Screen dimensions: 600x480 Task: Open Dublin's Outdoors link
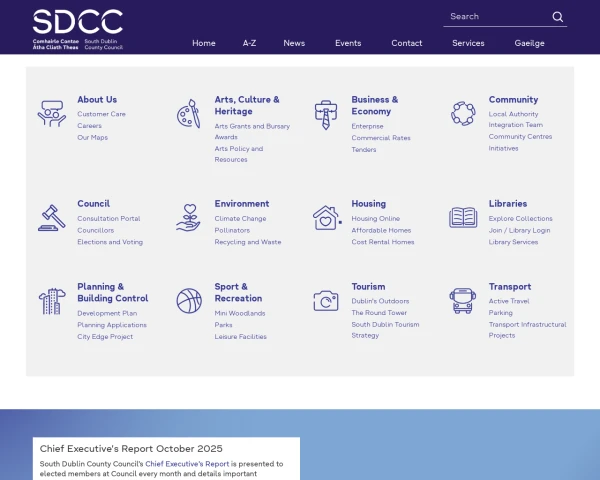click(380, 301)
